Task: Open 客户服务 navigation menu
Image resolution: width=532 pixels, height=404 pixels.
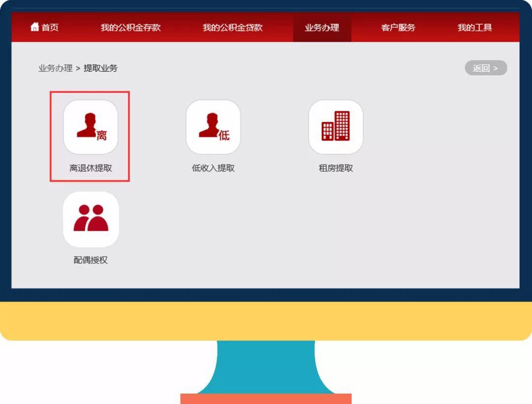Action: (x=398, y=28)
